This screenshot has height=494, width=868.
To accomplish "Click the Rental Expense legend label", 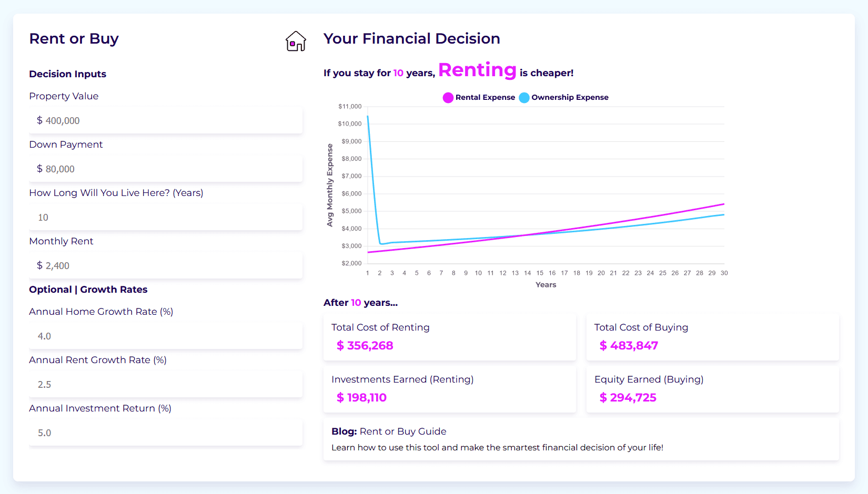I will [485, 98].
